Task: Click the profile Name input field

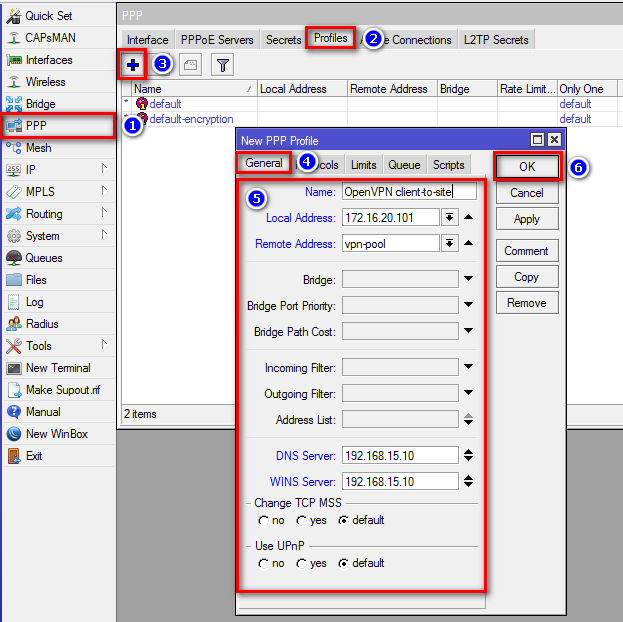Action: click(x=409, y=192)
